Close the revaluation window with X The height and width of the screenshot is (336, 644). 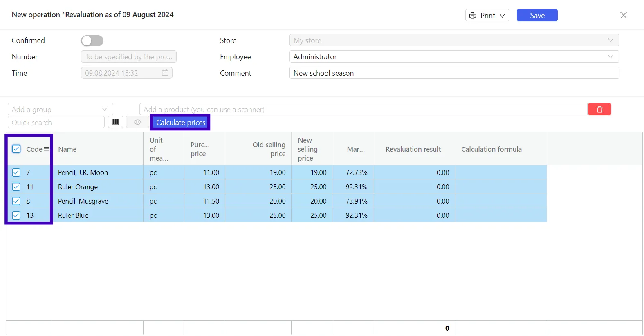[x=623, y=15]
